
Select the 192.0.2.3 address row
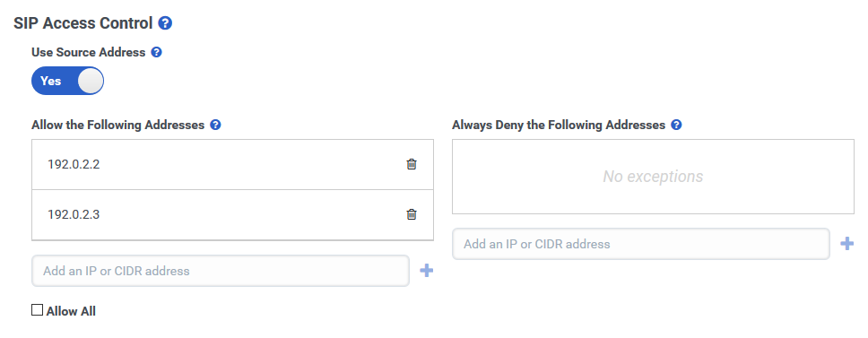click(232, 214)
